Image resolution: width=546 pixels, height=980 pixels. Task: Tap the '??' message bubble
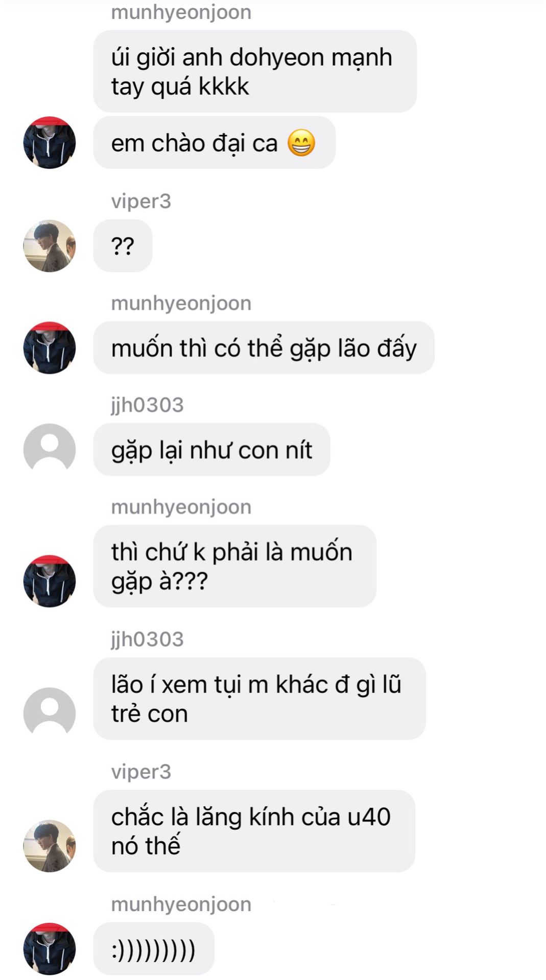tap(123, 246)
